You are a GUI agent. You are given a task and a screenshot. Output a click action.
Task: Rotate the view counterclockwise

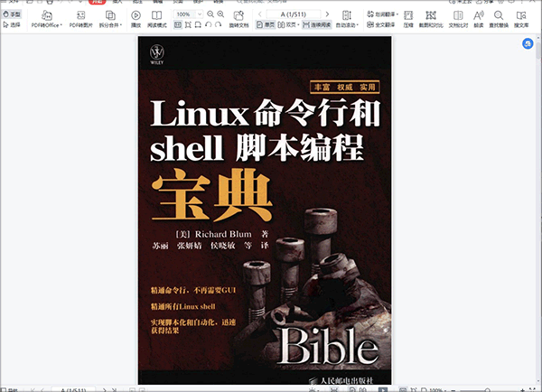[x=208, y=25]
